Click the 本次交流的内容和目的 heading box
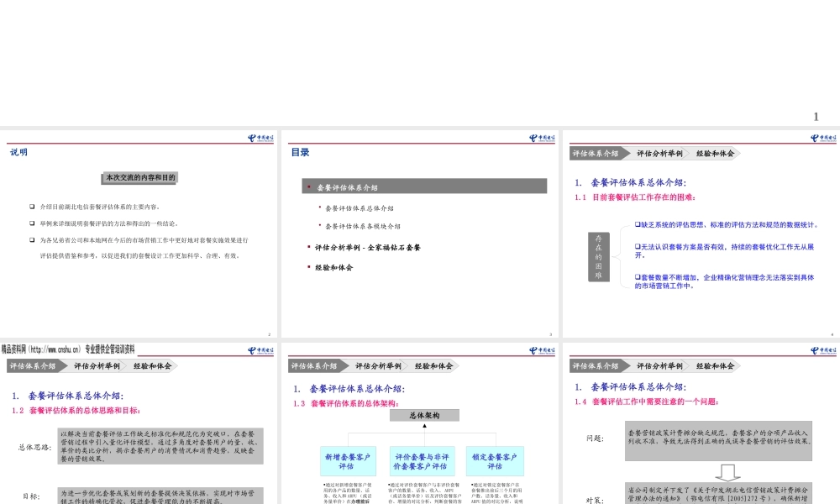 coord(139,178)
